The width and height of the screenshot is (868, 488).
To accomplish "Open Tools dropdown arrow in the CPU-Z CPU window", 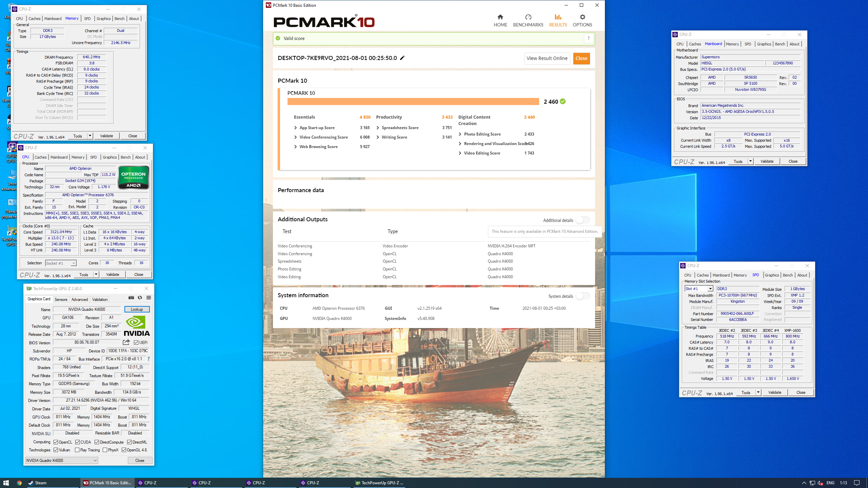I will pos(96,274).
